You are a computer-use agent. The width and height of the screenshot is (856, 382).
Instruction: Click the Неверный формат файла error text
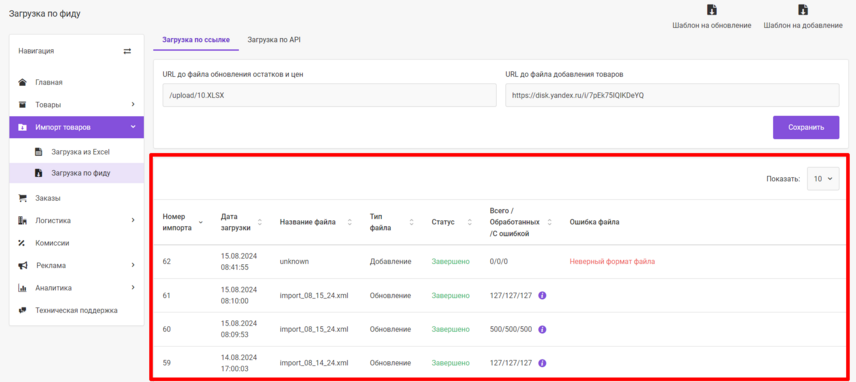[x=612, y=261]
